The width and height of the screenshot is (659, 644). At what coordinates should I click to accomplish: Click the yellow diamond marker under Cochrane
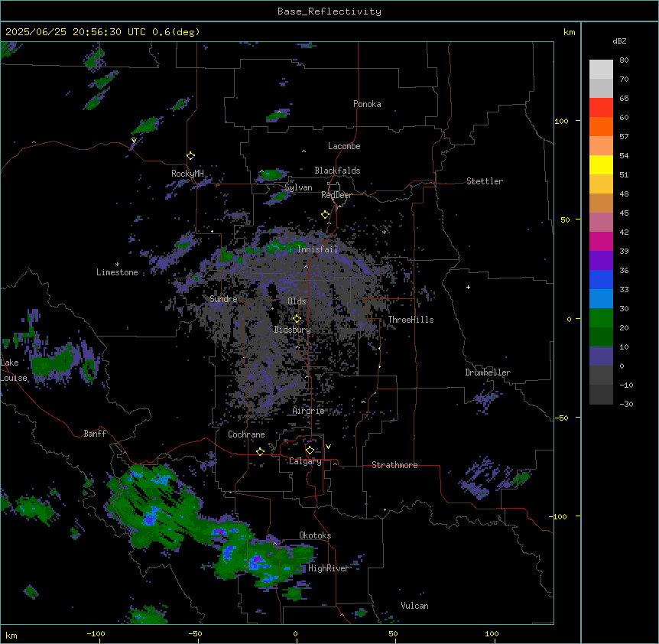(260, 452)
